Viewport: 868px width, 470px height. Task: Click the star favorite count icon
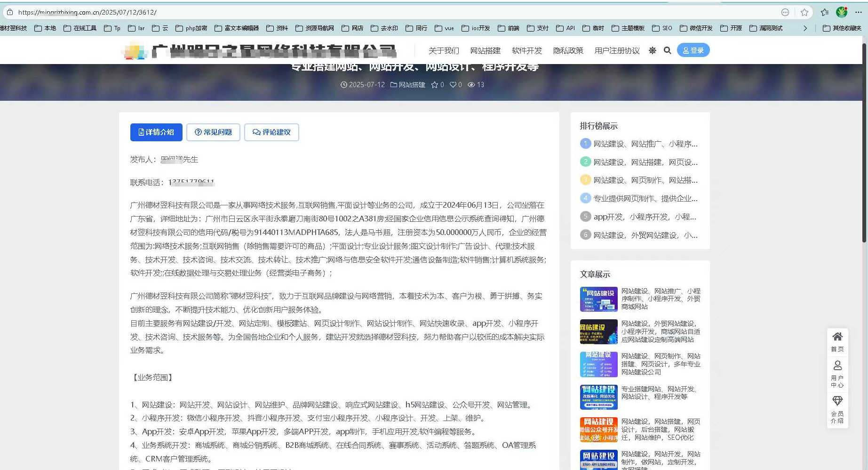[435, 85]
